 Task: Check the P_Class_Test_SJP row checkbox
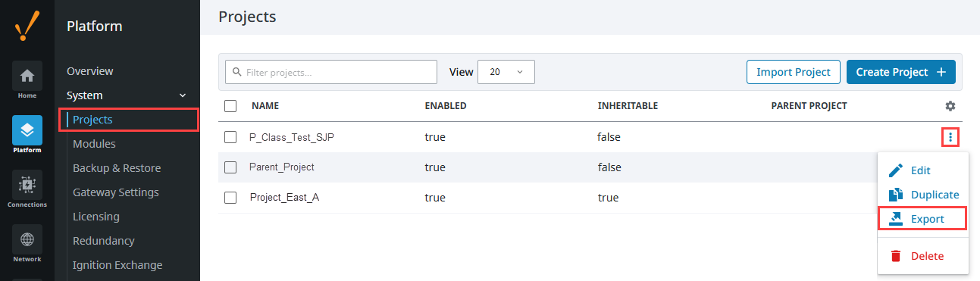pos(231,137)
